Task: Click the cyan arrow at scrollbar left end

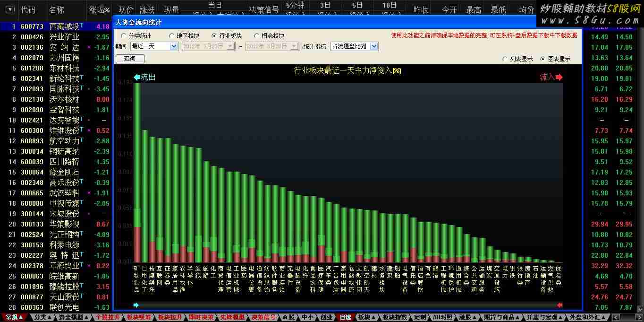Action: [136, 305]
